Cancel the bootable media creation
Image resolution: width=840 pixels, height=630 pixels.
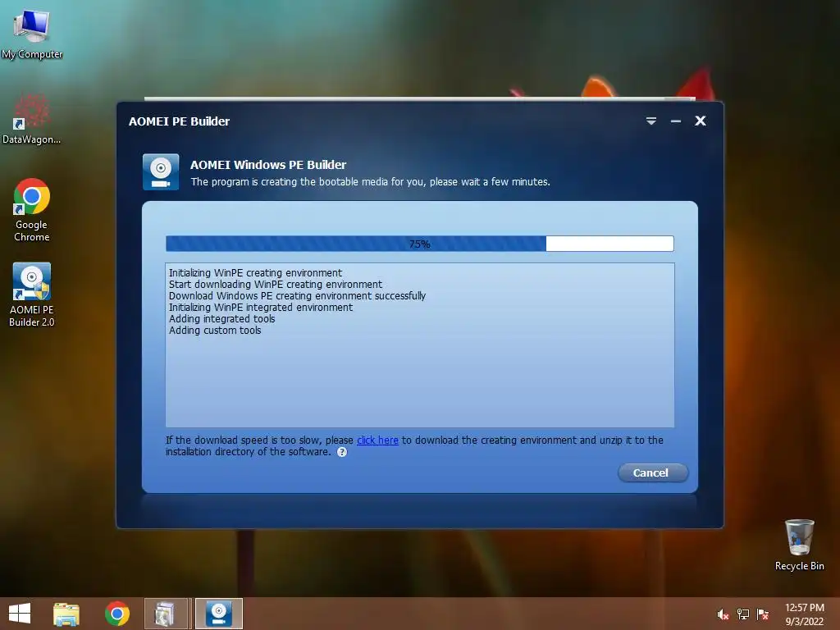[652, 472]
